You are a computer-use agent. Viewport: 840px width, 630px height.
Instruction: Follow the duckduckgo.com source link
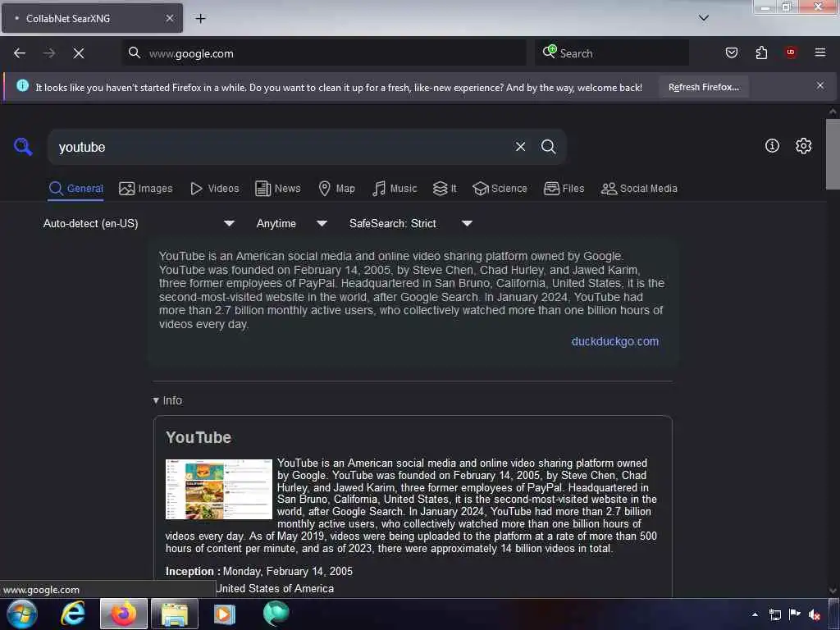[615, 341]
